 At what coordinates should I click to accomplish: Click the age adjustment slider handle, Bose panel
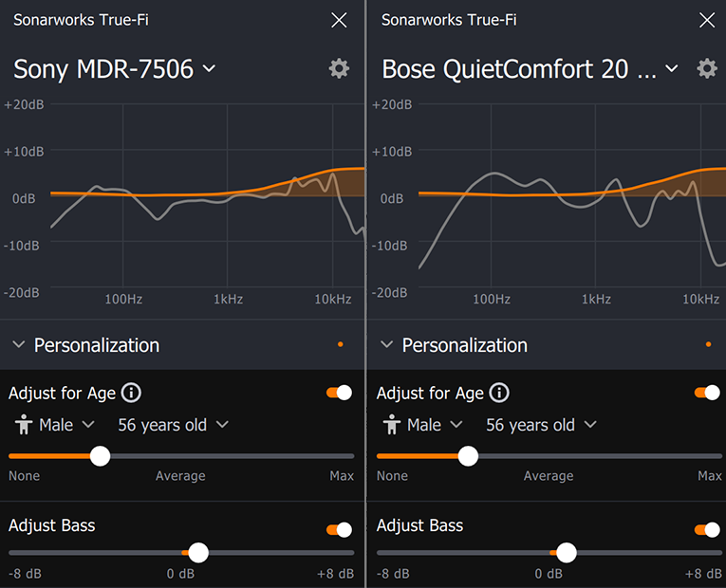coord(468,456)
